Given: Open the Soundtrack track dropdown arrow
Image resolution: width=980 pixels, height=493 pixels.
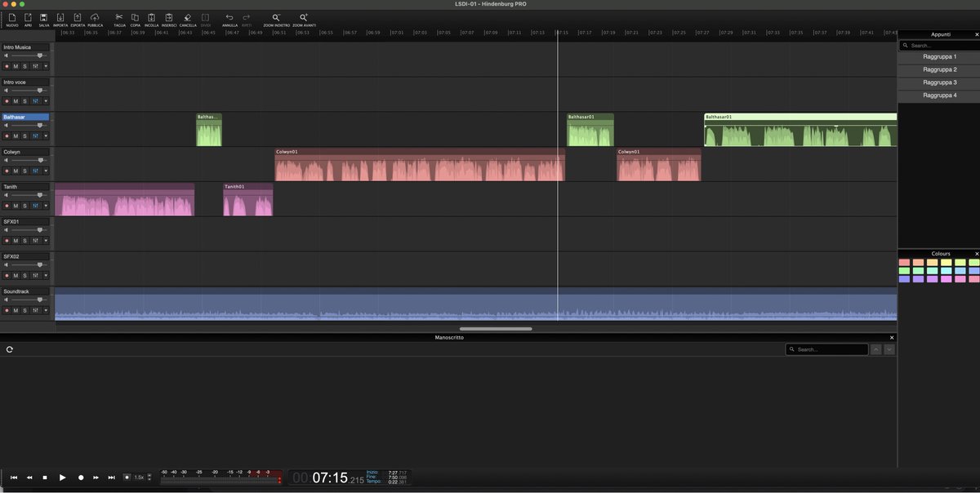Looking at the screenshot, I should pyautogui.click(x=46, y=310).
